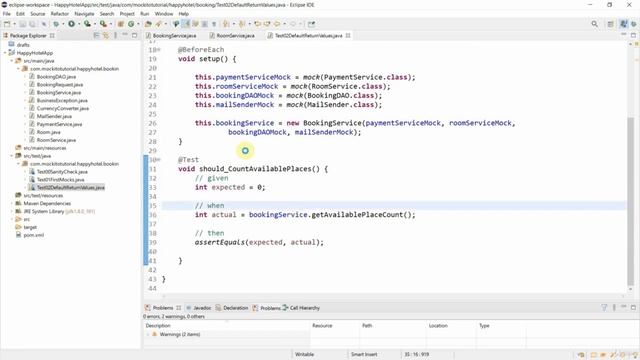
Task: Switch to RoomService.java editor tab
Action: point(232,36)
